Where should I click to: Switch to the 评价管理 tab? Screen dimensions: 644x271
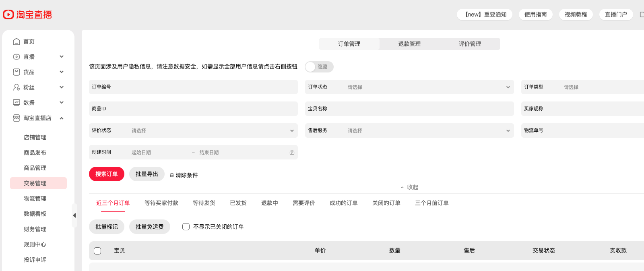(x=470, y=44)
